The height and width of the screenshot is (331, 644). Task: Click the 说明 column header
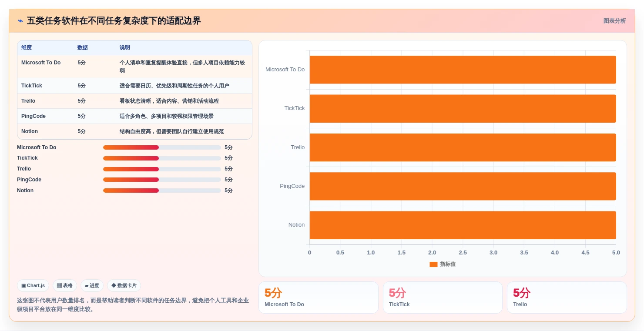point(125,47)
